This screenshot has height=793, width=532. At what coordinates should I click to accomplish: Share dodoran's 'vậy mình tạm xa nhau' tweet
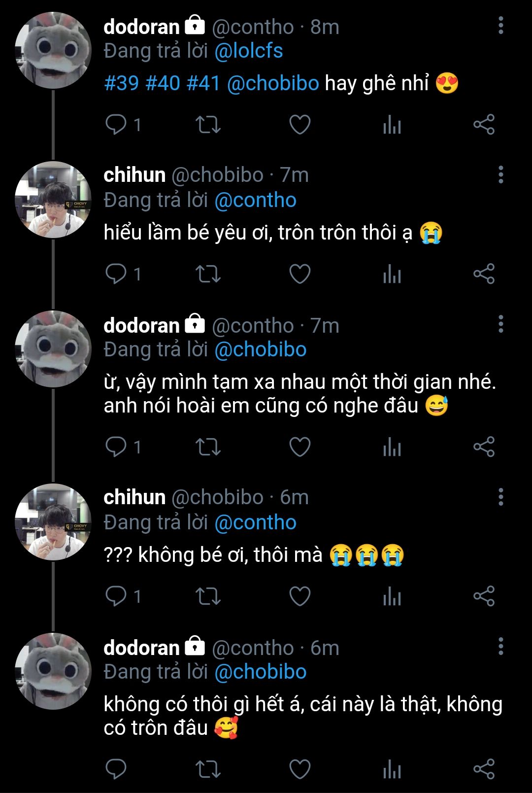click(x=483, y=447)
